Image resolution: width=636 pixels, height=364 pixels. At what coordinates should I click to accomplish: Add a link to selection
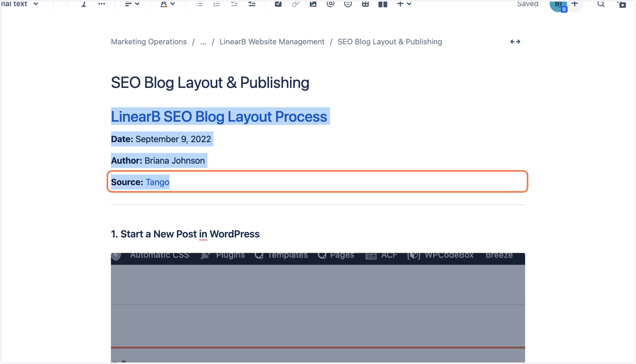click(x=296, y=4)
